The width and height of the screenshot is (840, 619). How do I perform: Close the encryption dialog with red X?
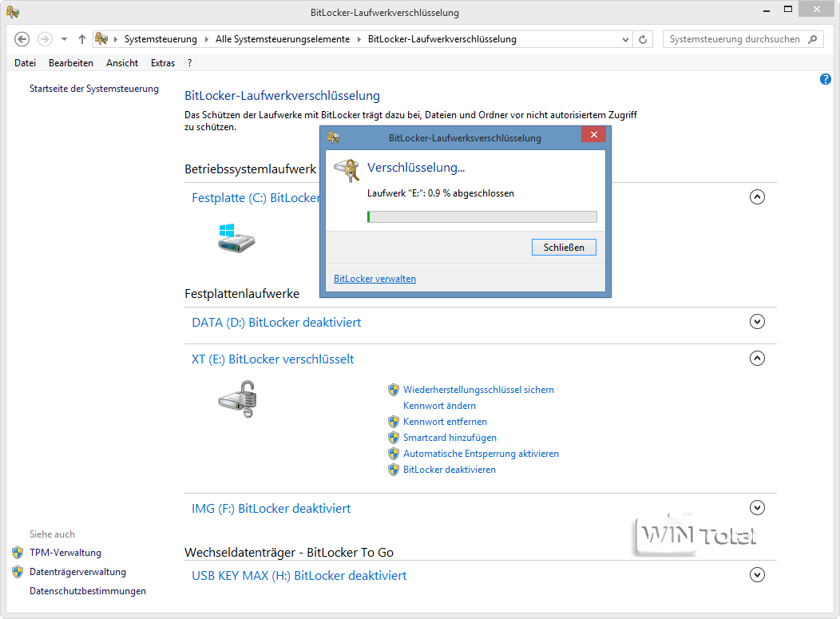coord(593,134)
